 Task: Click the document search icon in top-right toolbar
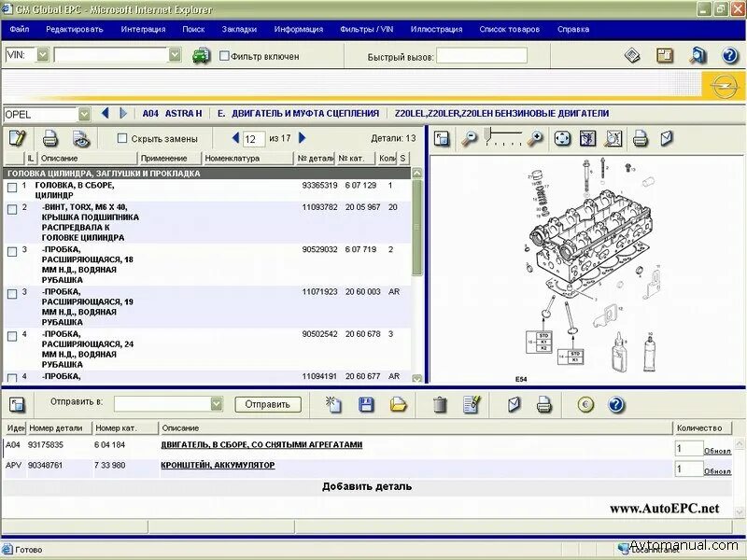(698, 56)
